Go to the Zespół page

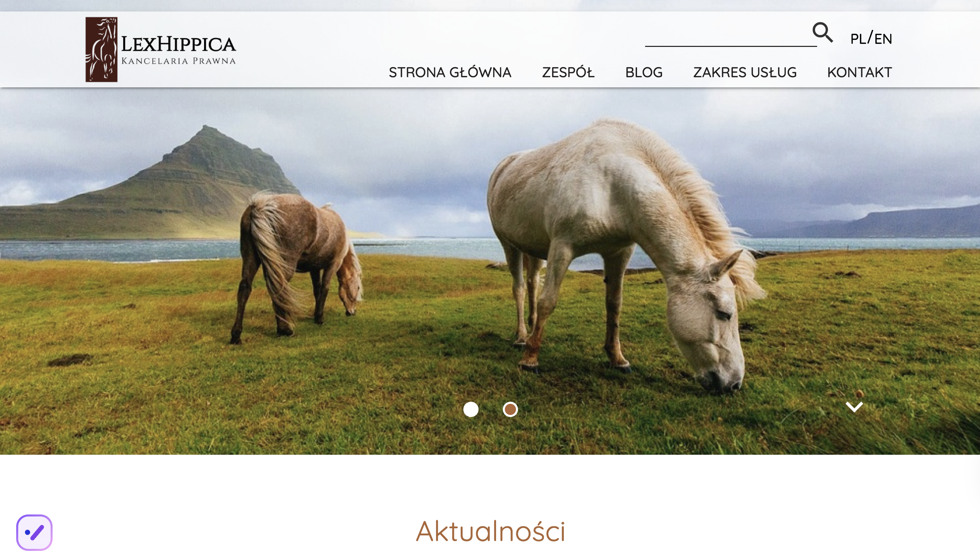tap(568, 72)
